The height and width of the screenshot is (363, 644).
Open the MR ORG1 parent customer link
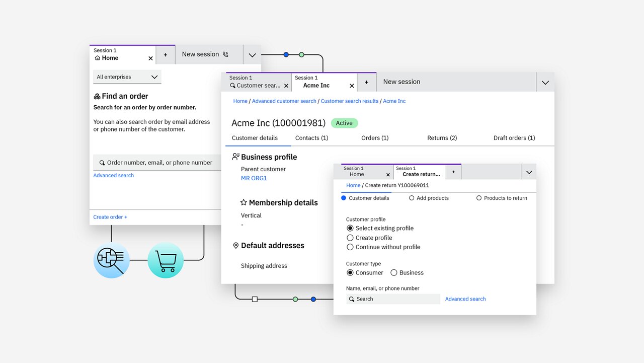coord(254,178)
